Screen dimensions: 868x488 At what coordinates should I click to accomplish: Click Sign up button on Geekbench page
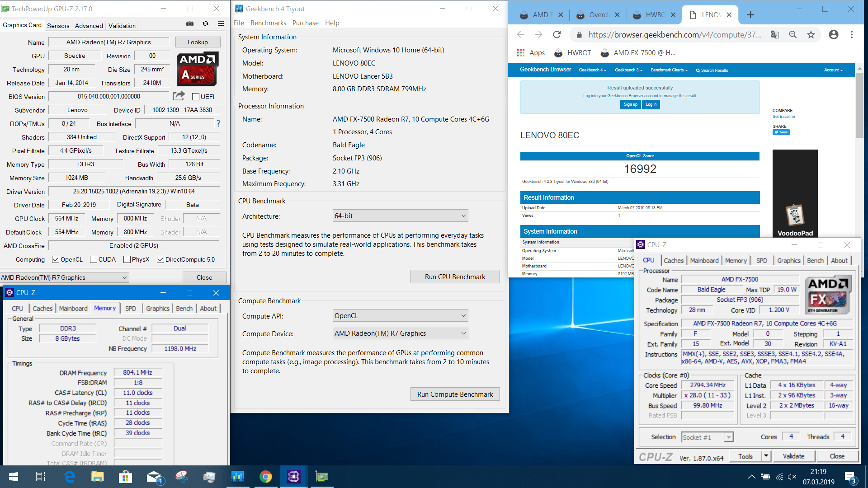tap(630, 104)
